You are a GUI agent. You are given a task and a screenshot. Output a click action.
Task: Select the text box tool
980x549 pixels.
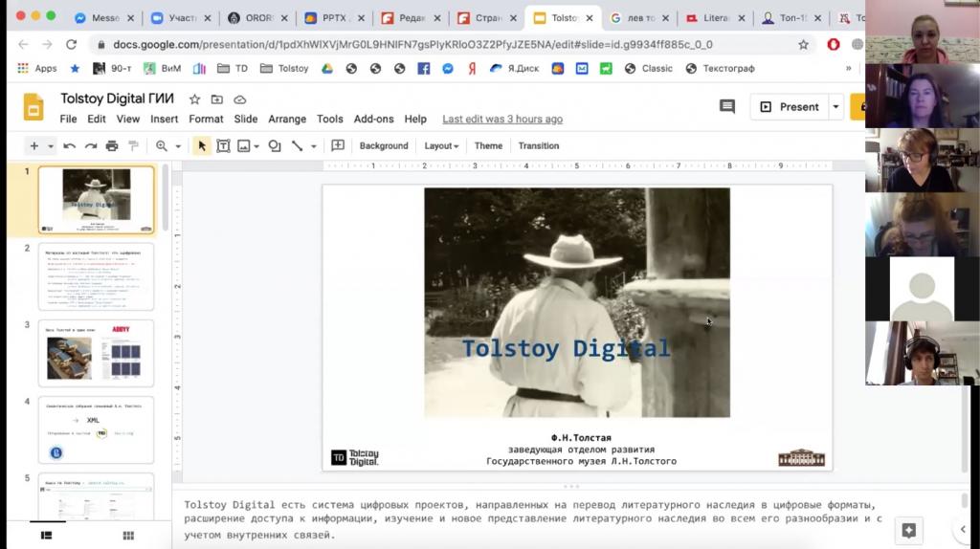(223, 146)
